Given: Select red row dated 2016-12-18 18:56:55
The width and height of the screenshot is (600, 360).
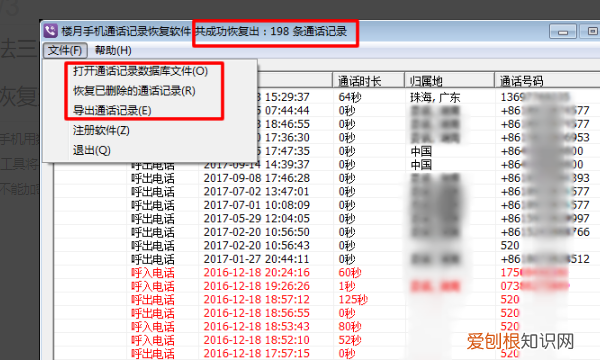Looking at the screenshot, I should click(x=327, y=313).
